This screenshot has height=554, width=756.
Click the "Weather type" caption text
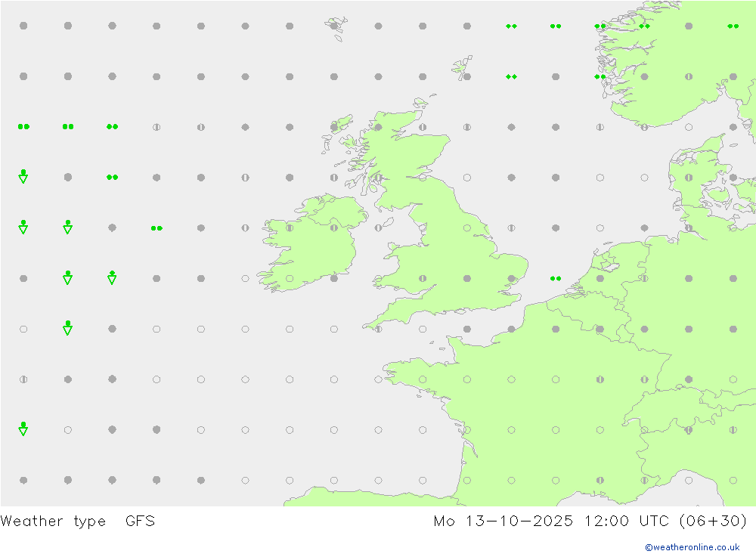(53, 522)
